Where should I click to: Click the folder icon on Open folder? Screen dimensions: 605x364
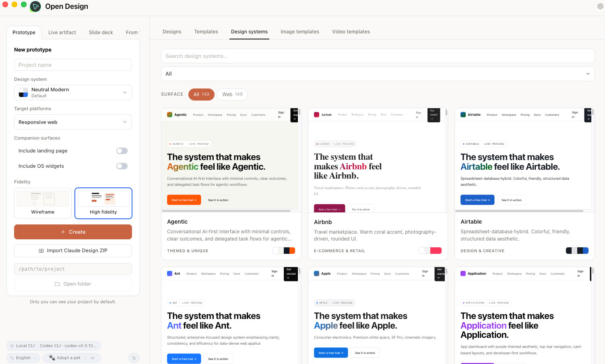tap(58, 284)
